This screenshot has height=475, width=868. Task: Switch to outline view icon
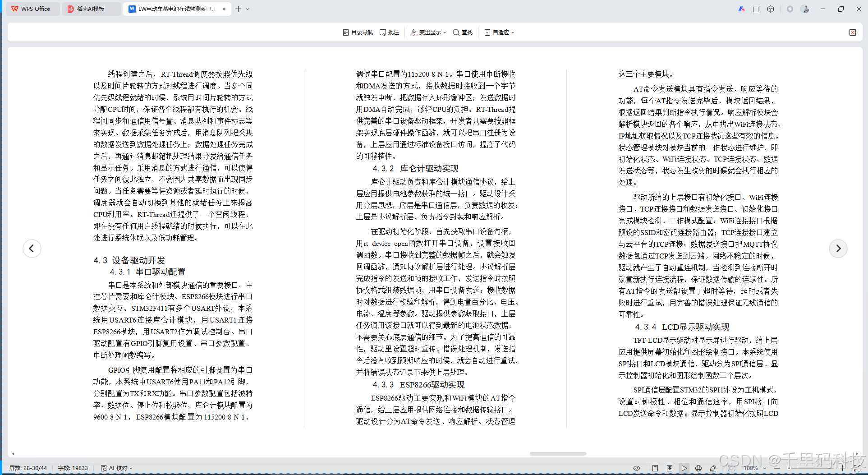pyautogui.click(x=670, y=468)
